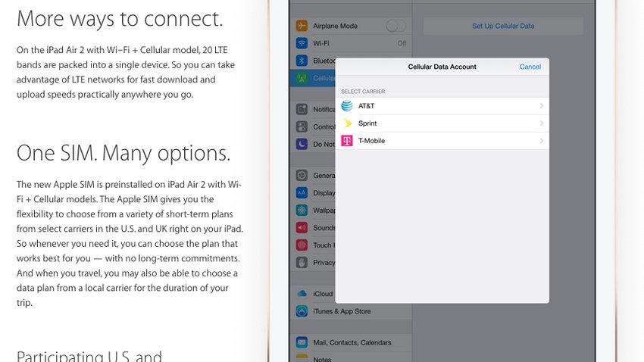Click the Cellular Data Account title
Screen dimensions: 644x362
click(442, 67)
